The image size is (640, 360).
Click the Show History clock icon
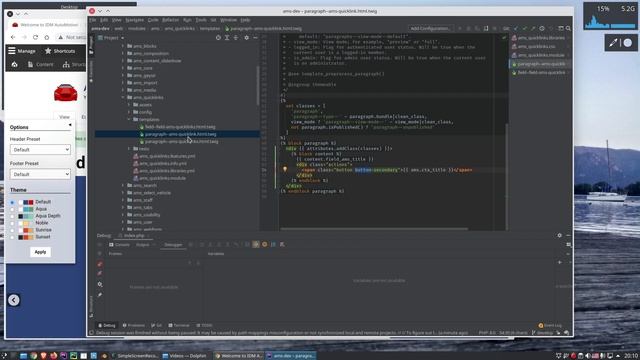pos(542,29)
